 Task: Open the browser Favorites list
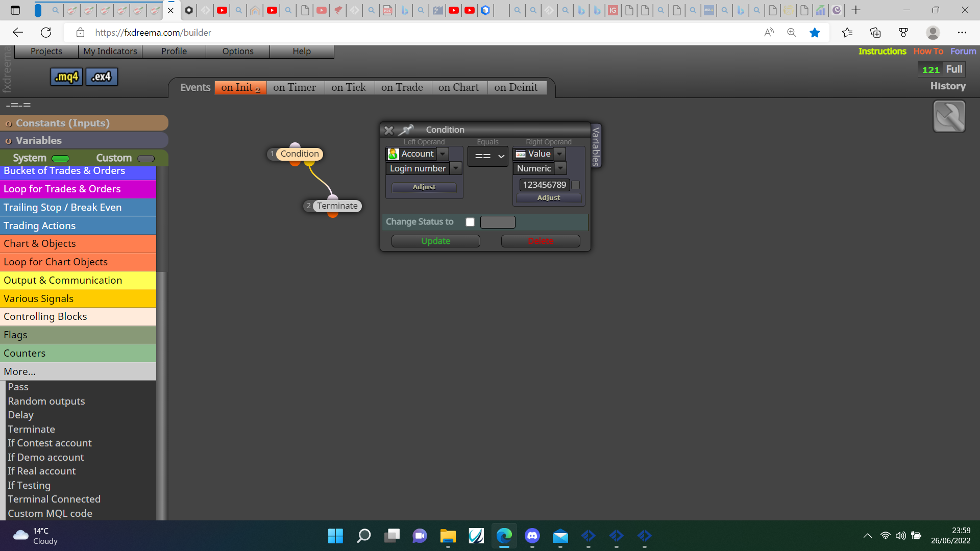tap(847, 33)
